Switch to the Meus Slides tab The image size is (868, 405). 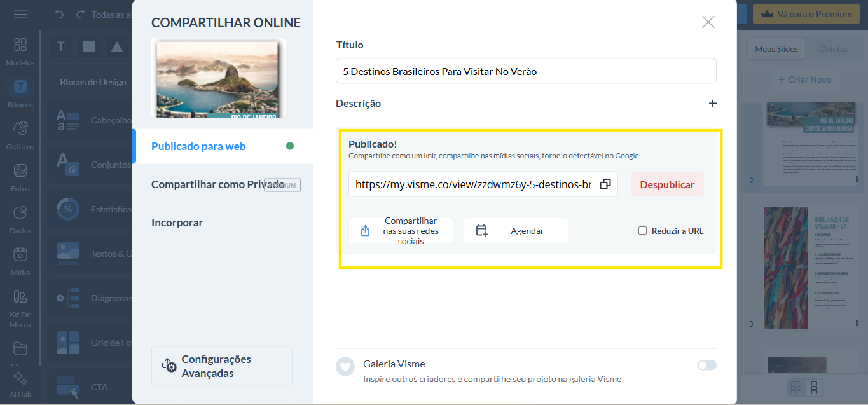click(x=776, y=49)
